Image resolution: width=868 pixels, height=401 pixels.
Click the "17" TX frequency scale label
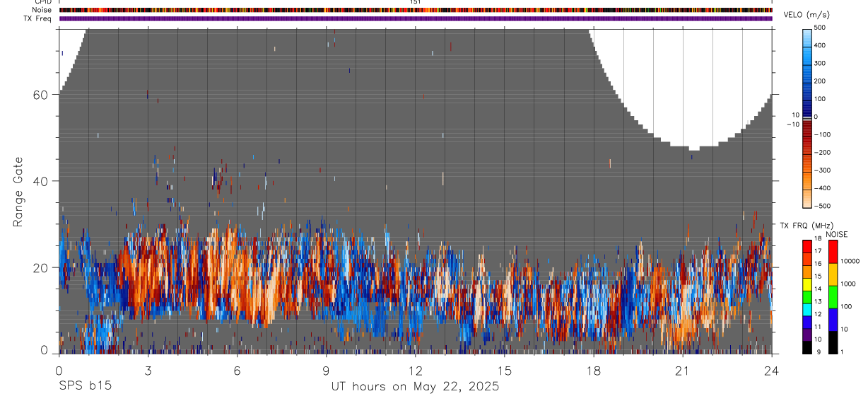tap(817, 251)
